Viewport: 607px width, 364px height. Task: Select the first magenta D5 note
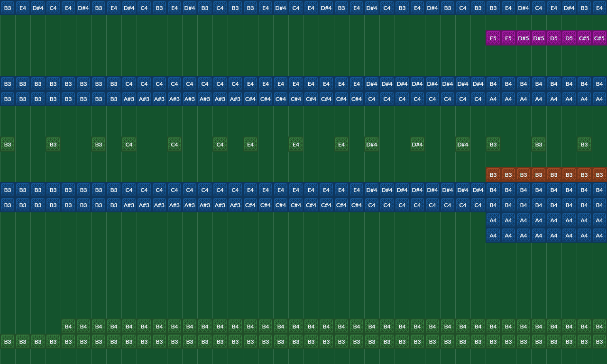(554, 38)
